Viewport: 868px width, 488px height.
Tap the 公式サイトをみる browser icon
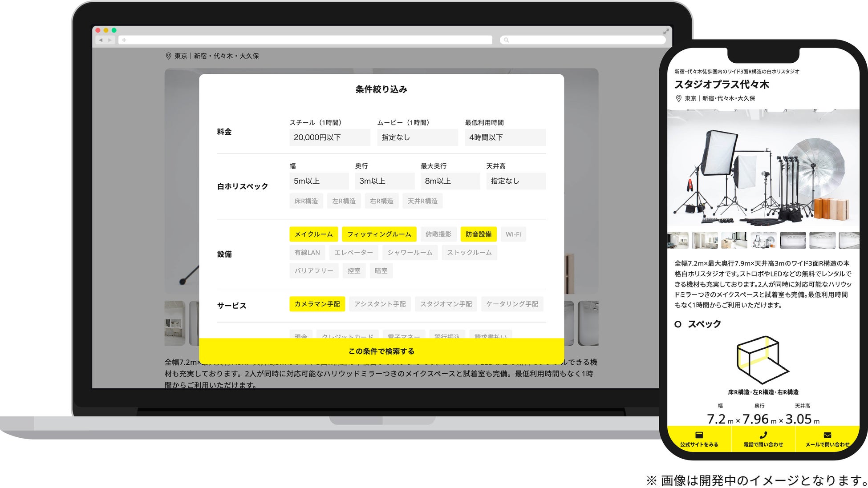click(x=699, y=435)
